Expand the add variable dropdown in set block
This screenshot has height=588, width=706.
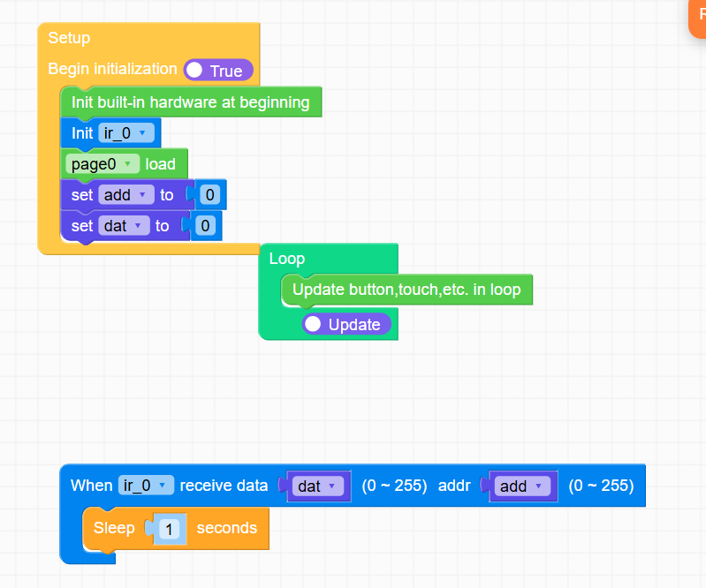[x=125, y=195]
